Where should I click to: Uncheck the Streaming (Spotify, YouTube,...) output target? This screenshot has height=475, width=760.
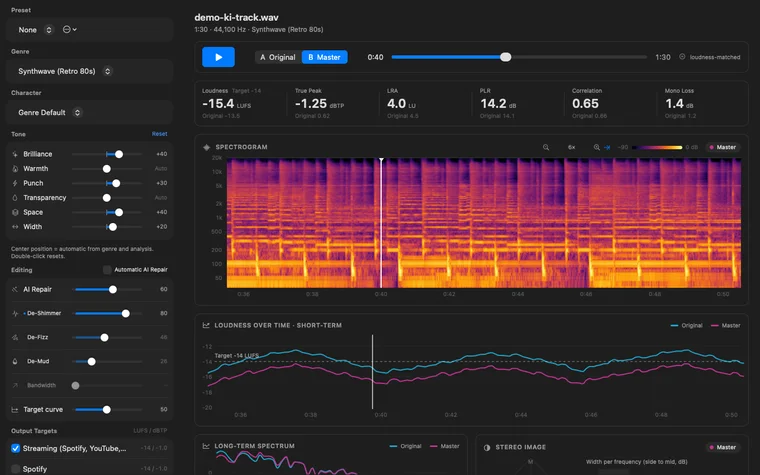(16, 448)
